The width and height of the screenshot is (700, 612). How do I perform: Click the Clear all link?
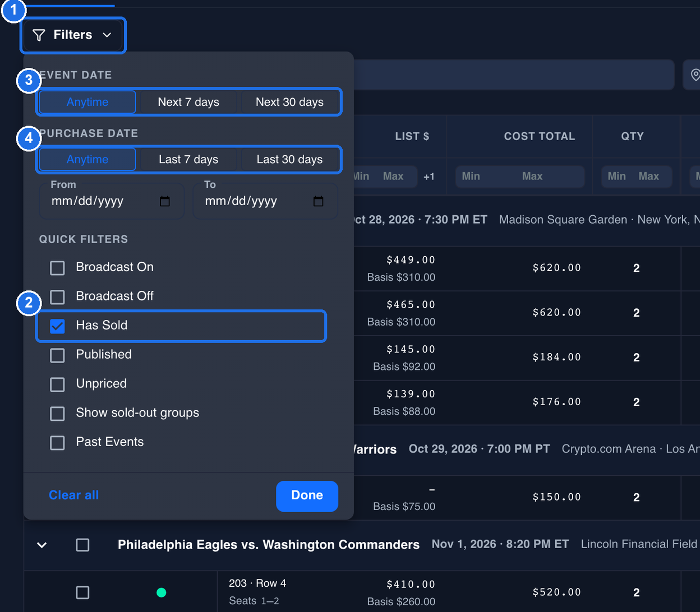coord(73,495)
